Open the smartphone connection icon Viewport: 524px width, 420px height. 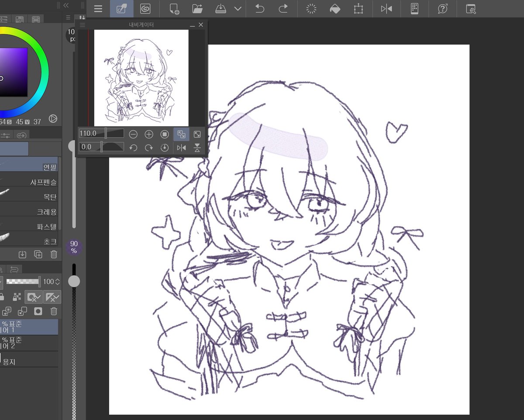click(x=414, y=9)
